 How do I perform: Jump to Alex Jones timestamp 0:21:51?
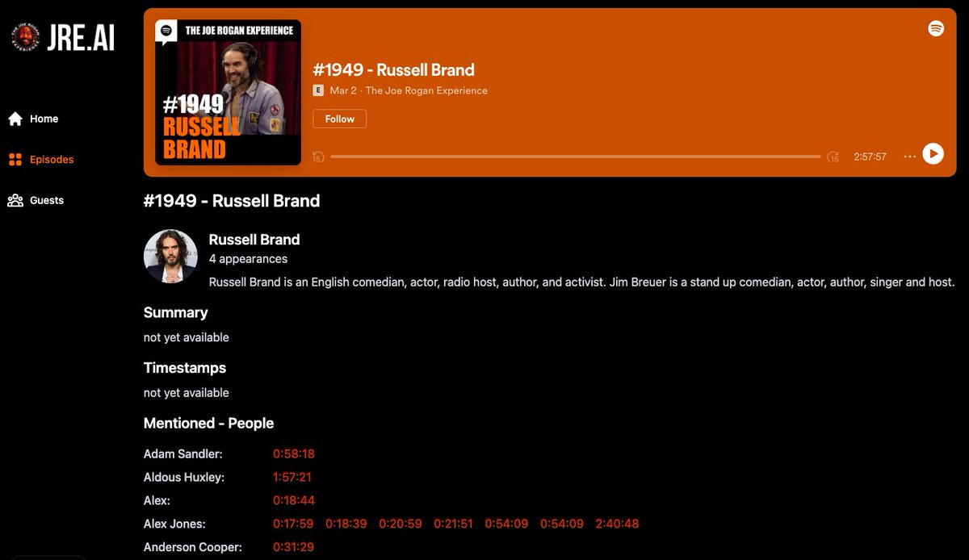pos(453,524)
